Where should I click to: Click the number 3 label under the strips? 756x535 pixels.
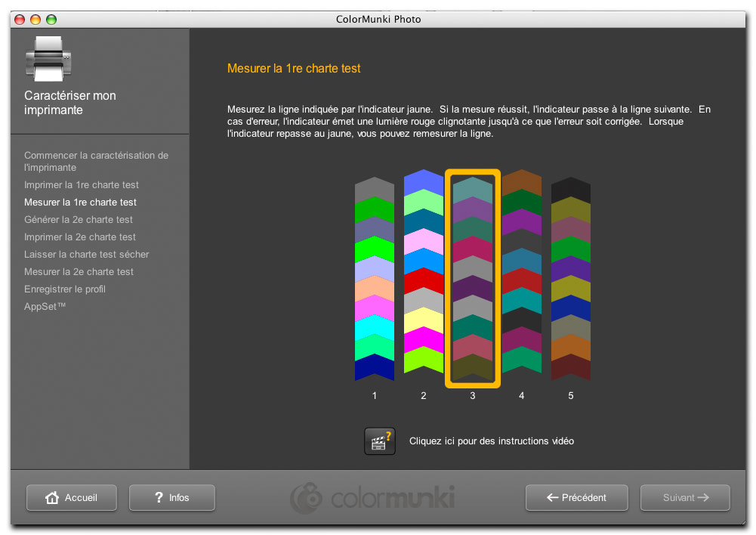(x=473, y=395)
